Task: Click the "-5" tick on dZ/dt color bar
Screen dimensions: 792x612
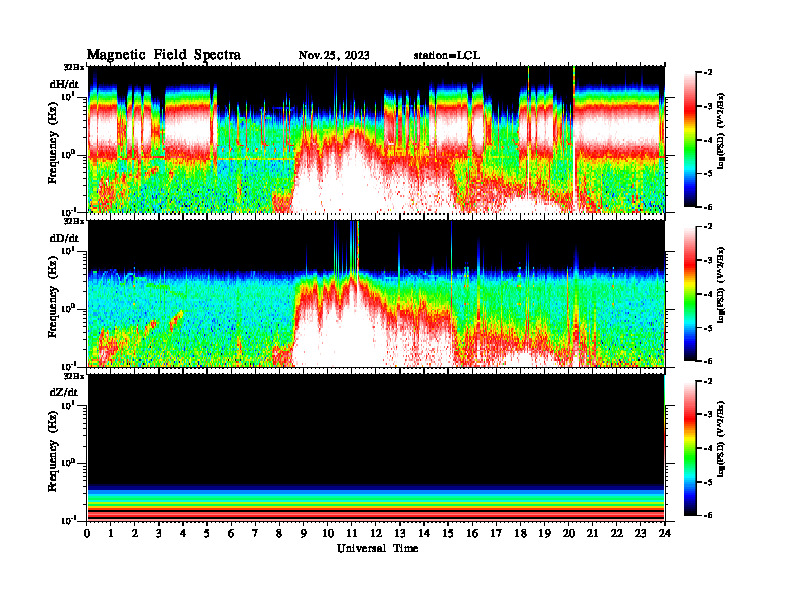Action: point(708,482)
